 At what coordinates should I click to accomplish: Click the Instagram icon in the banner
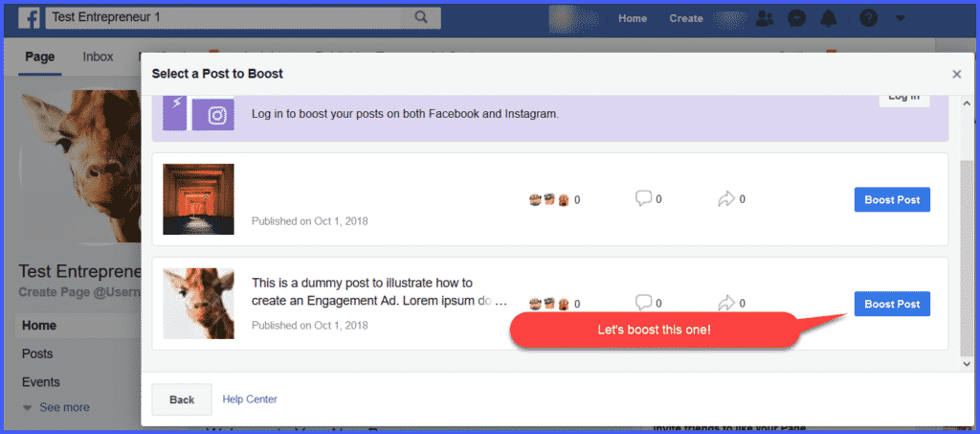(x=216, y=115)
